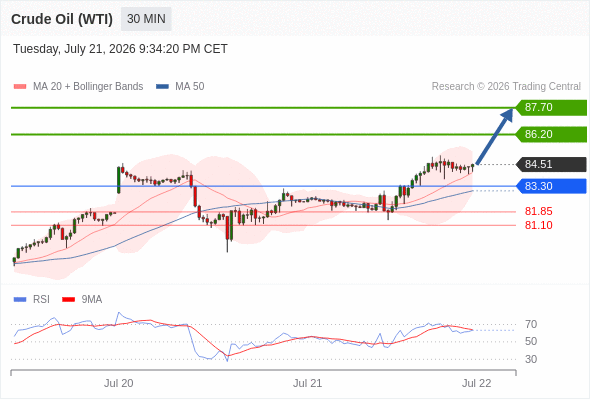Click the RSI 70 level label
Image resolution: width=590 pixels, height=400 pixels.
[531, 324]
